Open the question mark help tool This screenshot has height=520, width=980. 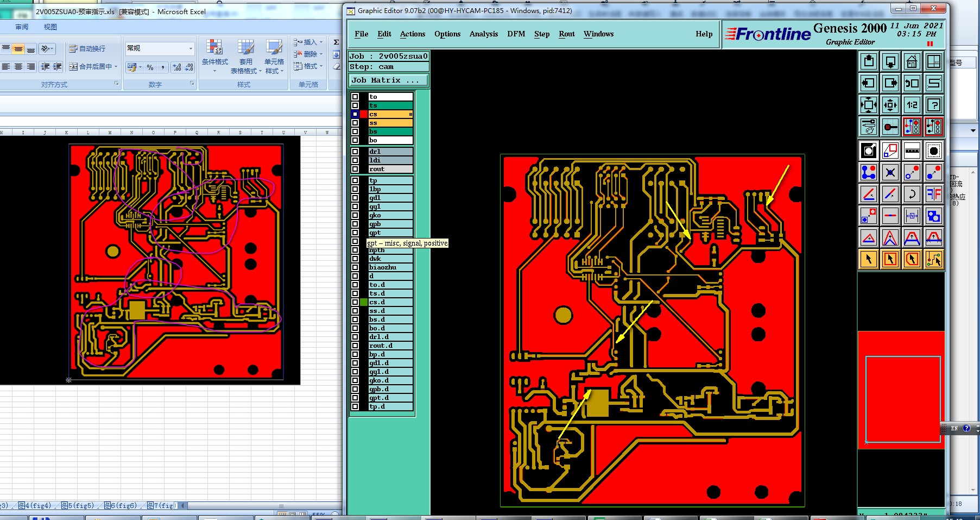934,105
